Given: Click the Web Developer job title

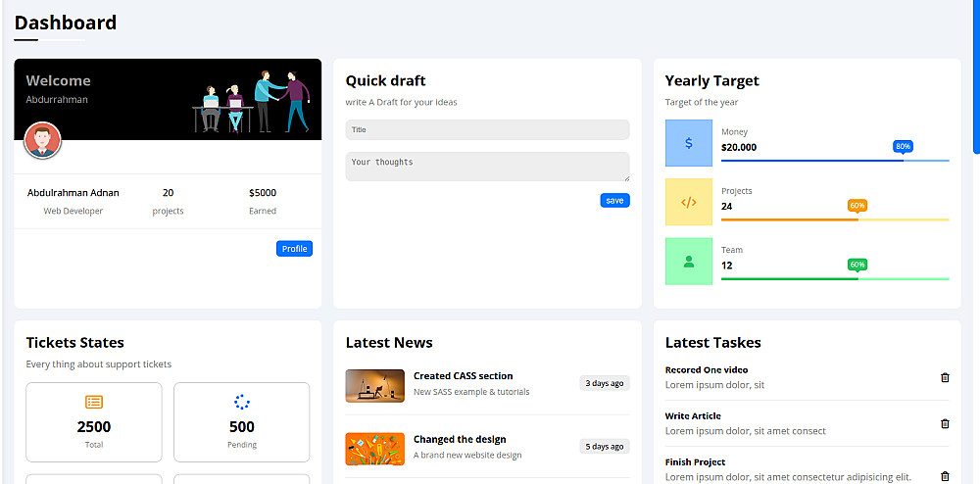Looking at the screenshot, I should tap(73, 211).
